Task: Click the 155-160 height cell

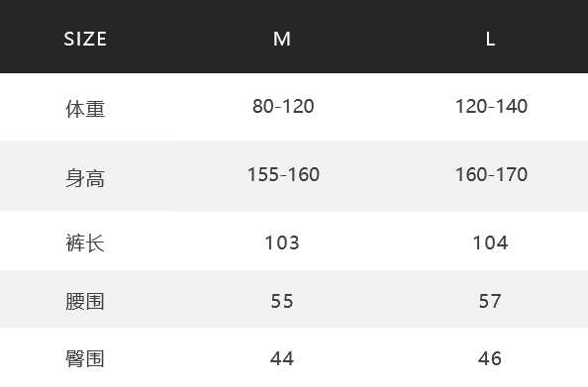Action: coord(283,175)
